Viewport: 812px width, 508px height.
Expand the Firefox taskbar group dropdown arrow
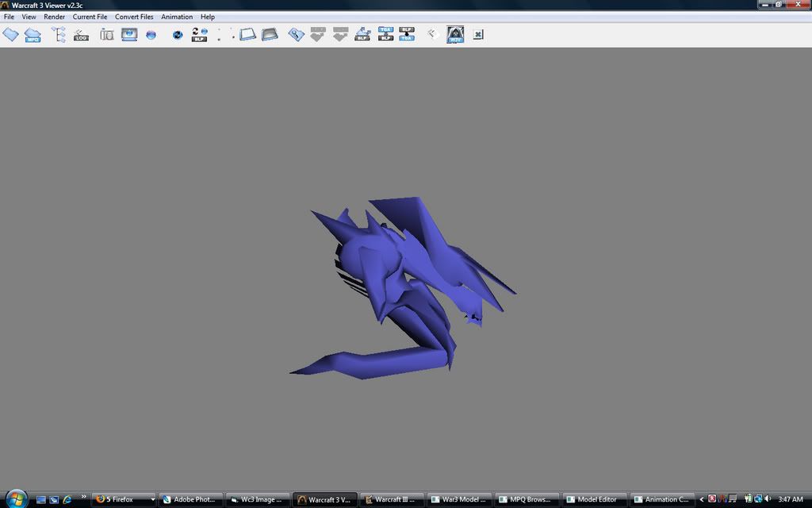(153, 500)
